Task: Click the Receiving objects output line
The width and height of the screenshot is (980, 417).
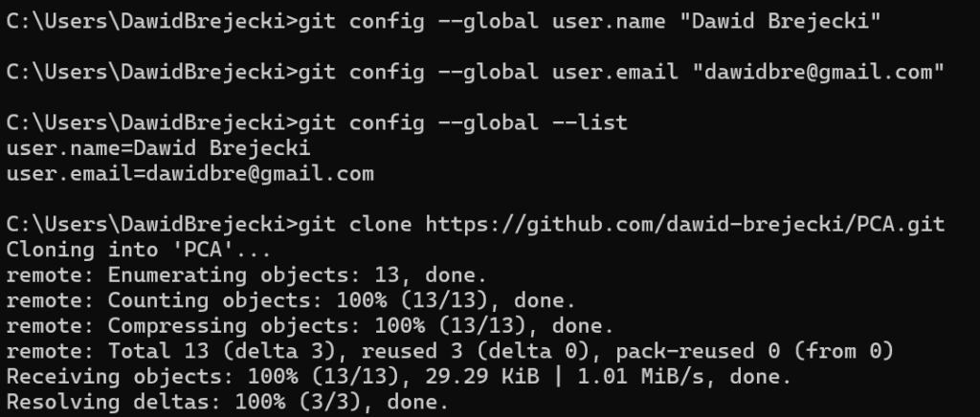Action: coord(398,377)
